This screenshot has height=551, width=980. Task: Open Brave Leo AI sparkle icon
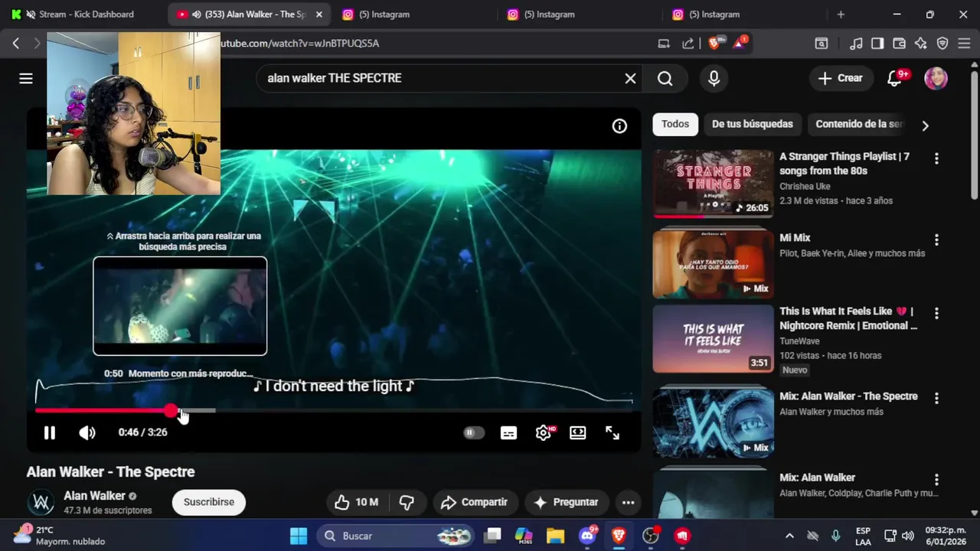coord(921,44)
